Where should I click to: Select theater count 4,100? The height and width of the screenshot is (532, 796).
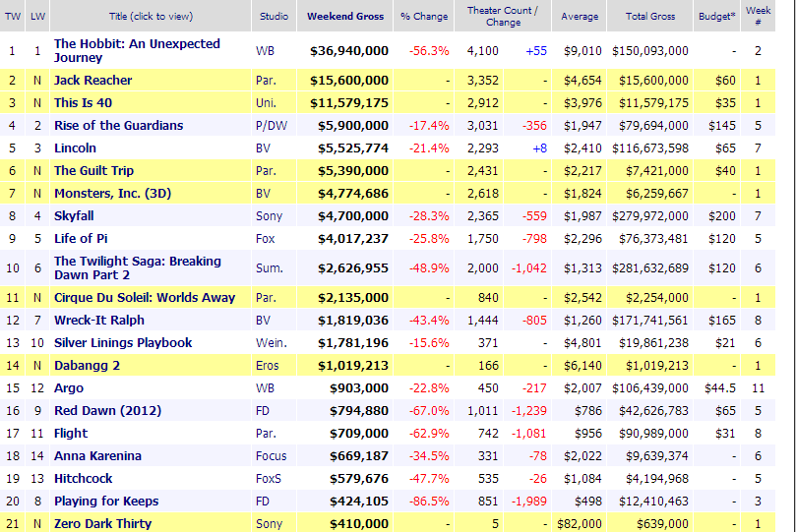click(483, 51)
